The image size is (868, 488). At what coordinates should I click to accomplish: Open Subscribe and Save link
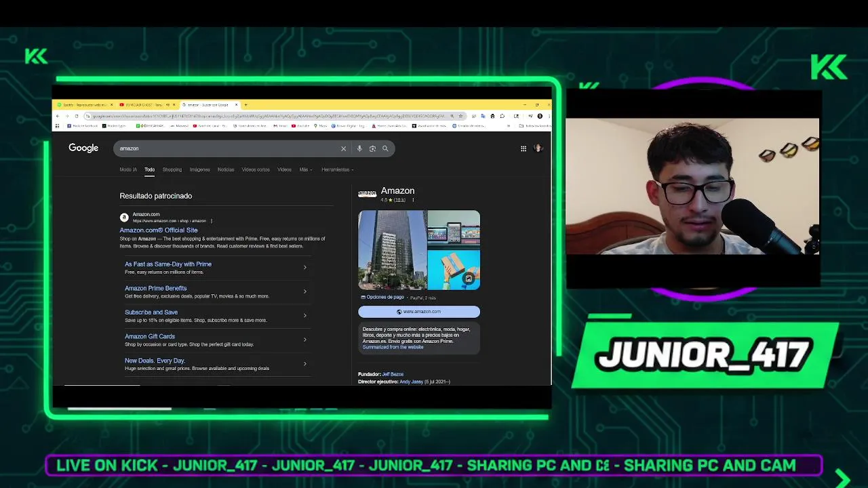coord(151,312)
